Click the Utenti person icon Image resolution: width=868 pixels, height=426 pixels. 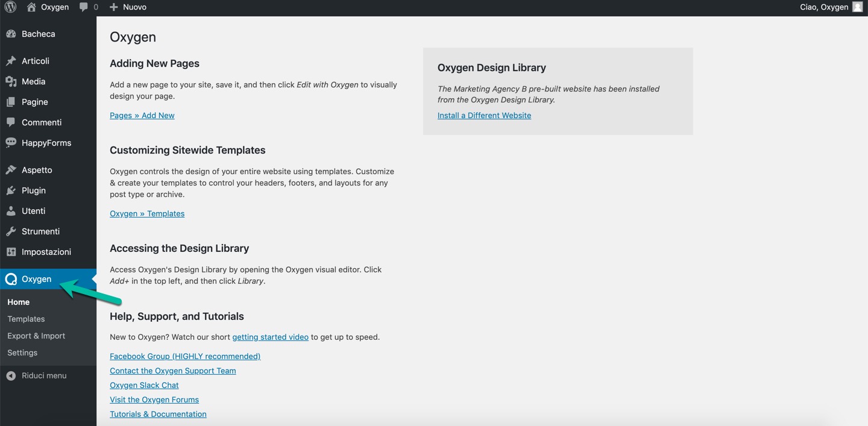pos(11,211)
